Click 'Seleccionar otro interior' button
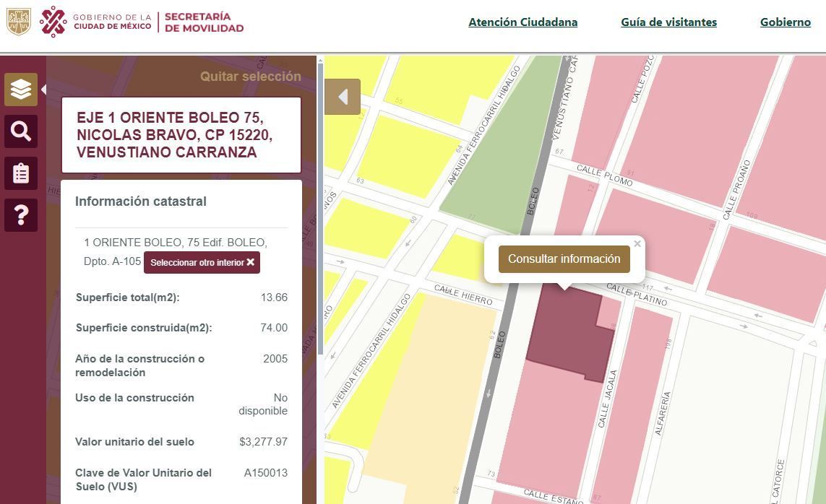826x504 pixels. 202,262
